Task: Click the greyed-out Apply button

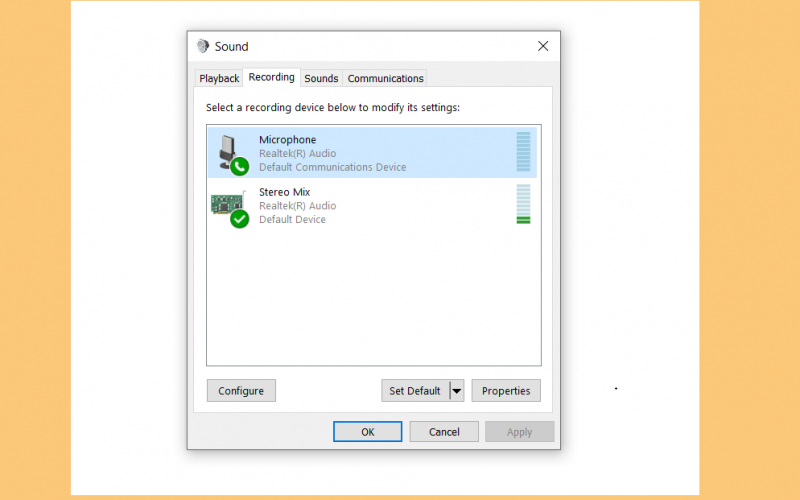Action: [x=519, y=432]
